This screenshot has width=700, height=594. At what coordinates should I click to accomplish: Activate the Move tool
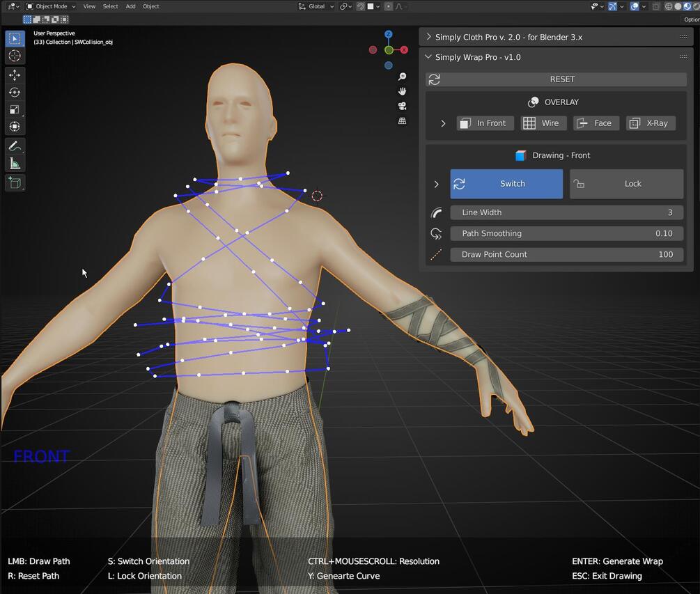(15, 75)
